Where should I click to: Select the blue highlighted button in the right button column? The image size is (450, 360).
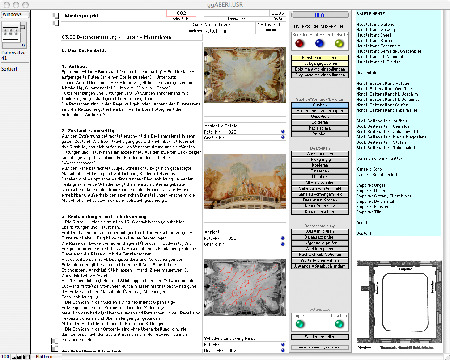coord(320,105)
